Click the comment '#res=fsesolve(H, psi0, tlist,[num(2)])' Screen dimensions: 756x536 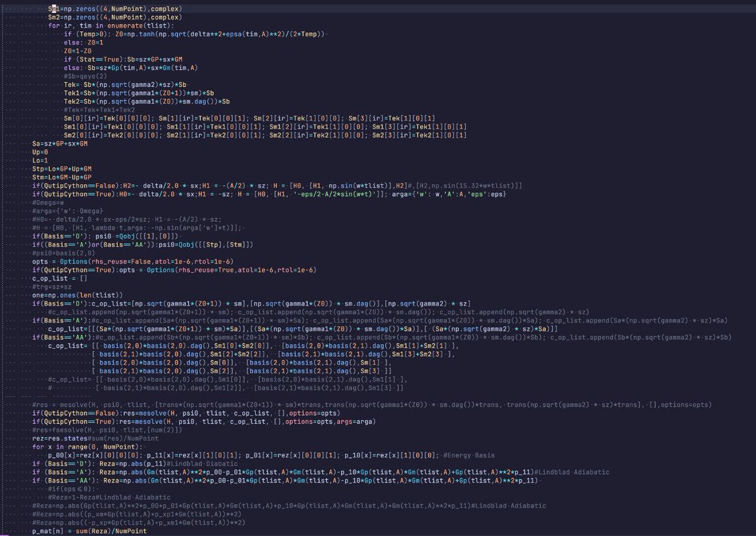(107, 430)
